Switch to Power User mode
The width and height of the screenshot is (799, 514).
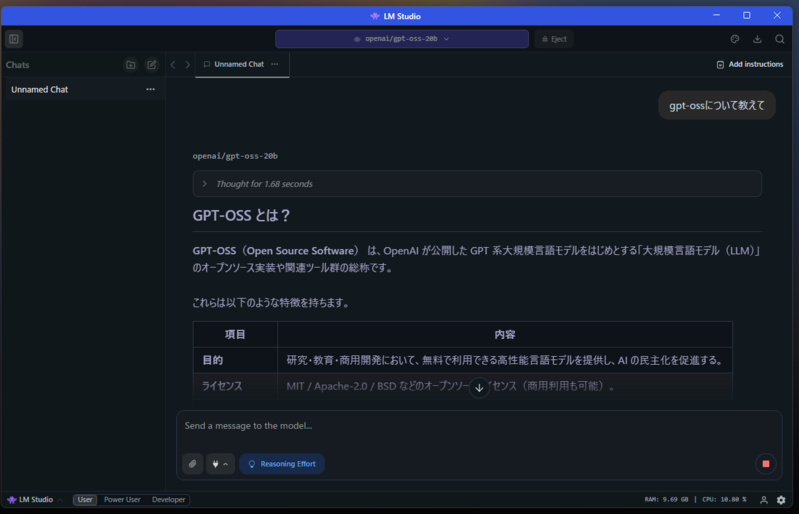tap(122, 500)
